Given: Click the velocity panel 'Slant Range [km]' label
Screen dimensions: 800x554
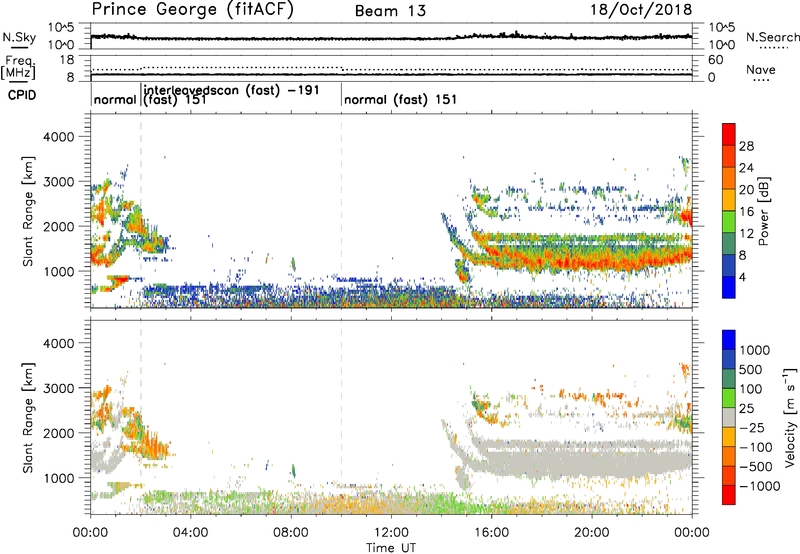Looking at the screenshot, I should coord(28,418).
